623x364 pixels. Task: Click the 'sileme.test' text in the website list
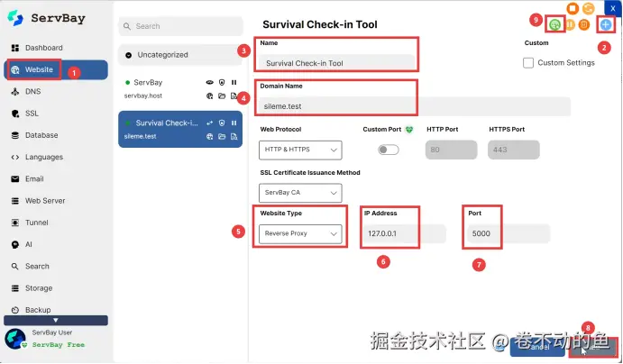pyautogui.click(x=141, y=137)
